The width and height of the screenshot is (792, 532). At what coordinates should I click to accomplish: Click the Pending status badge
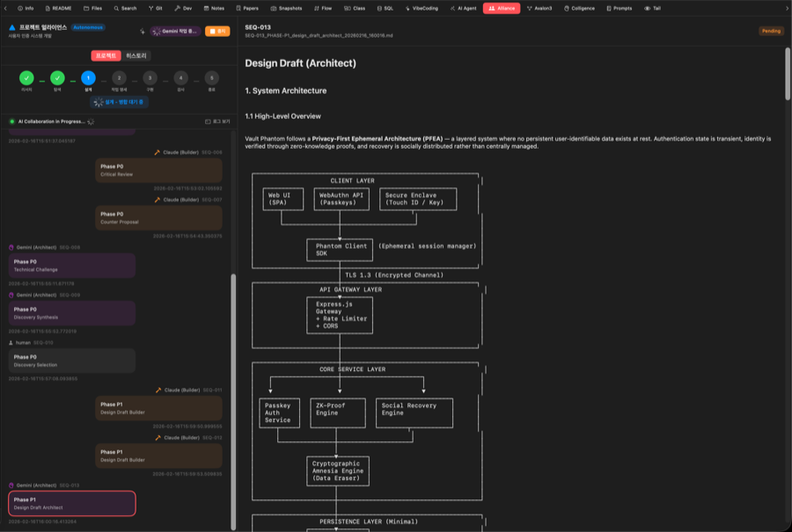770,31
